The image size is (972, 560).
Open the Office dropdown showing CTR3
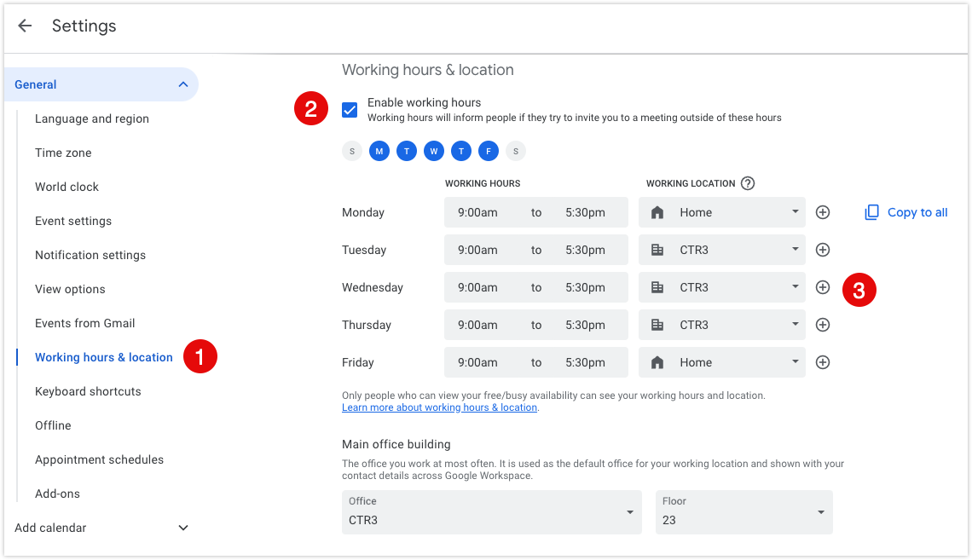pyautogui.click(x=491, y=512)
